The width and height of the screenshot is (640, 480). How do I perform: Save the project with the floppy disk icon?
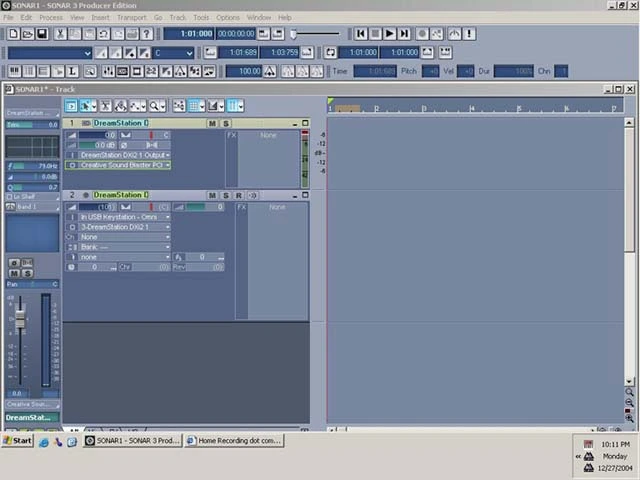[x=42, y=34]
